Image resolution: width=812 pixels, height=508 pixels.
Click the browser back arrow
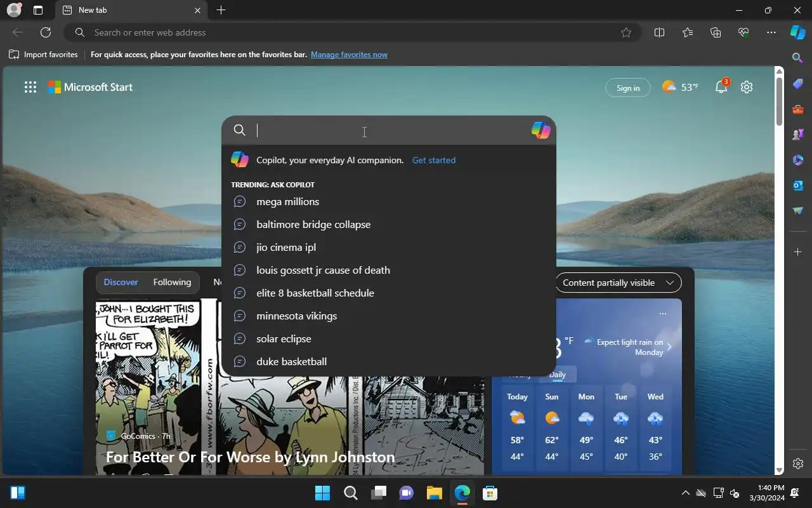pos(18,32)
